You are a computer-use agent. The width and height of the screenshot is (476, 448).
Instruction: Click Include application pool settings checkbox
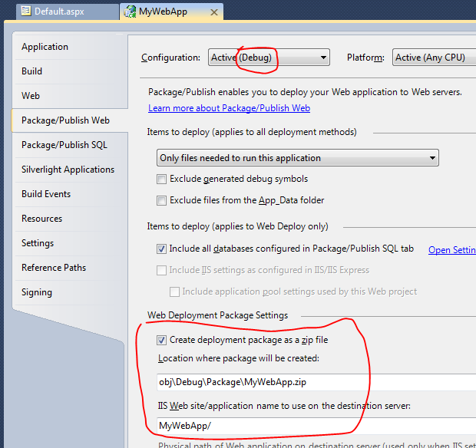click(174, 292)
